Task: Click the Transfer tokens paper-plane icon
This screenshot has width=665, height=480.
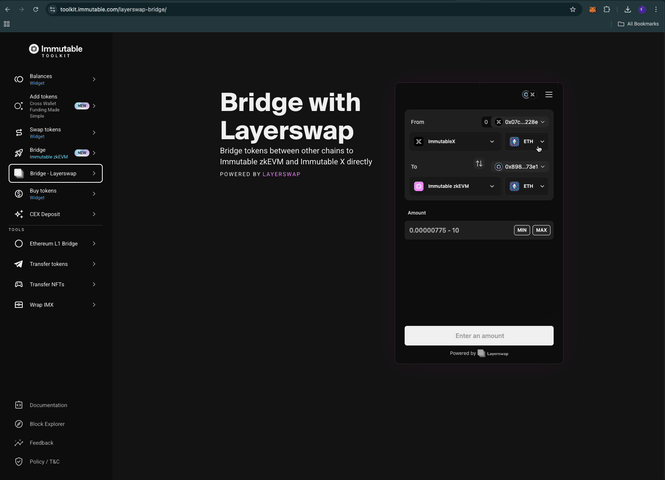Action: (19, 264)
